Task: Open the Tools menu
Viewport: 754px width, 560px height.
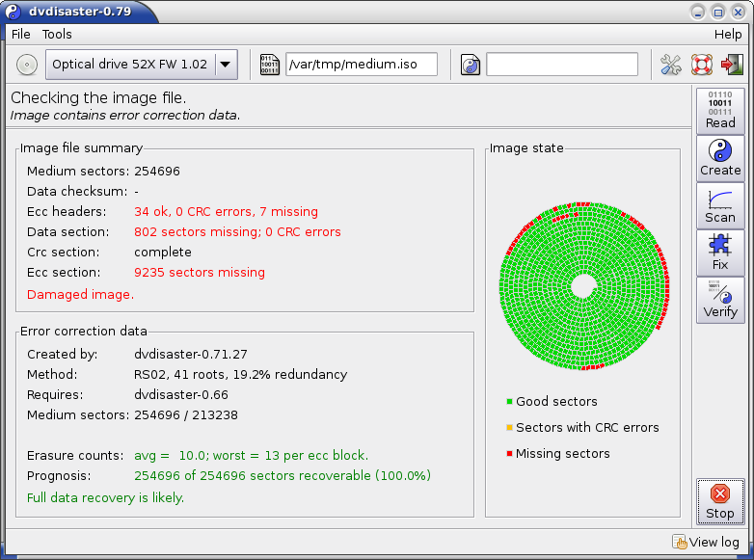Action: (57, 34)
